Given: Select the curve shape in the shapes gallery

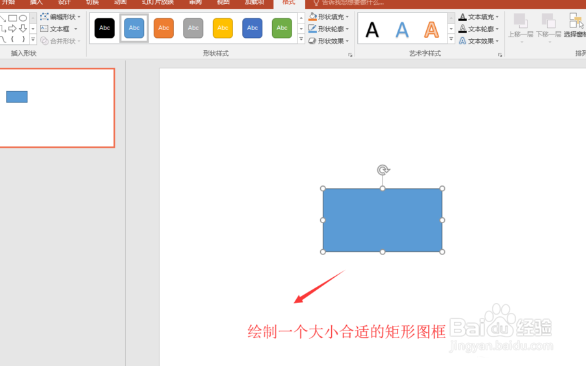Looking at the screenshot, I should pos(3,39).
